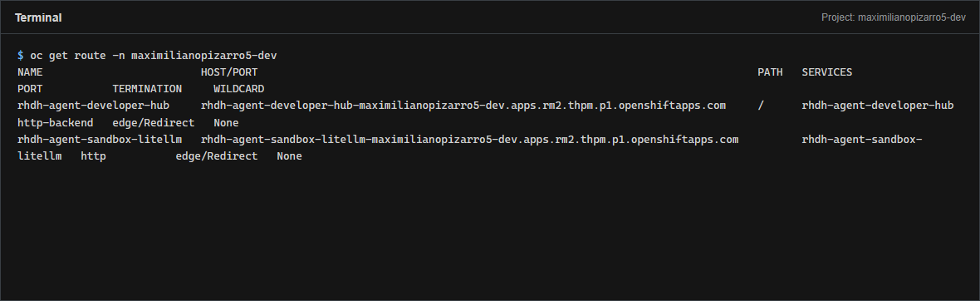Click the HOST/PORT column header
The height and width of the screenshot is (301, 980).
point(228,72)
